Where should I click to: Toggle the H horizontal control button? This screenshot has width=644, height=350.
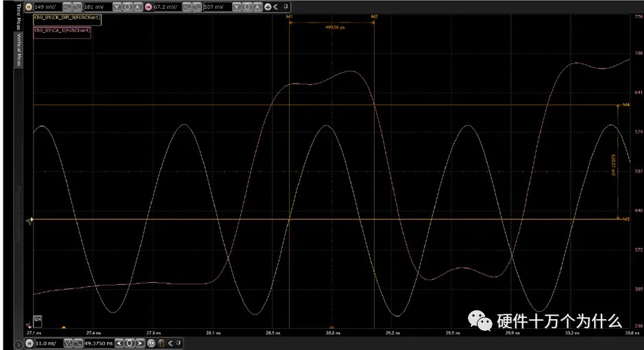click(29, 342)
